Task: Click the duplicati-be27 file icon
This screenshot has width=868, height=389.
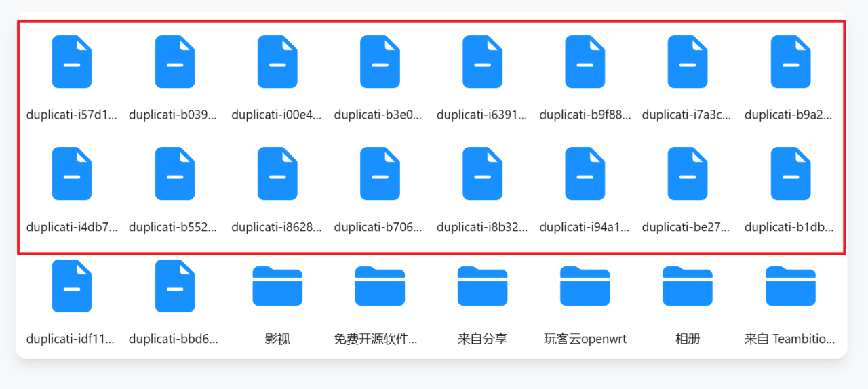Action: pos(688,173)
